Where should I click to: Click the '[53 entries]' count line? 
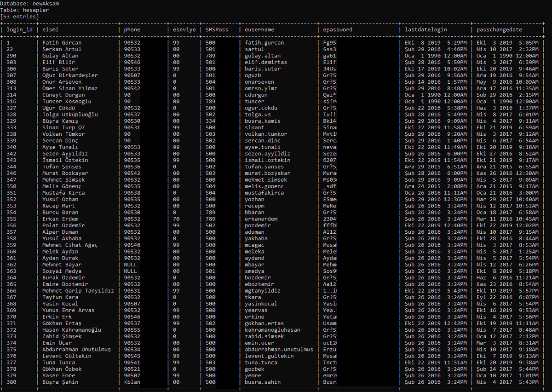click(20, 17)
